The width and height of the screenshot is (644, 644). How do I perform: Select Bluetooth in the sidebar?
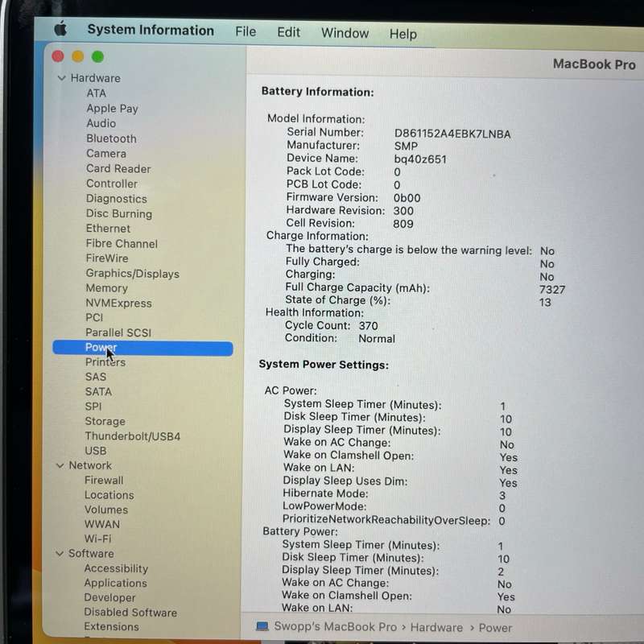[111, 138]
